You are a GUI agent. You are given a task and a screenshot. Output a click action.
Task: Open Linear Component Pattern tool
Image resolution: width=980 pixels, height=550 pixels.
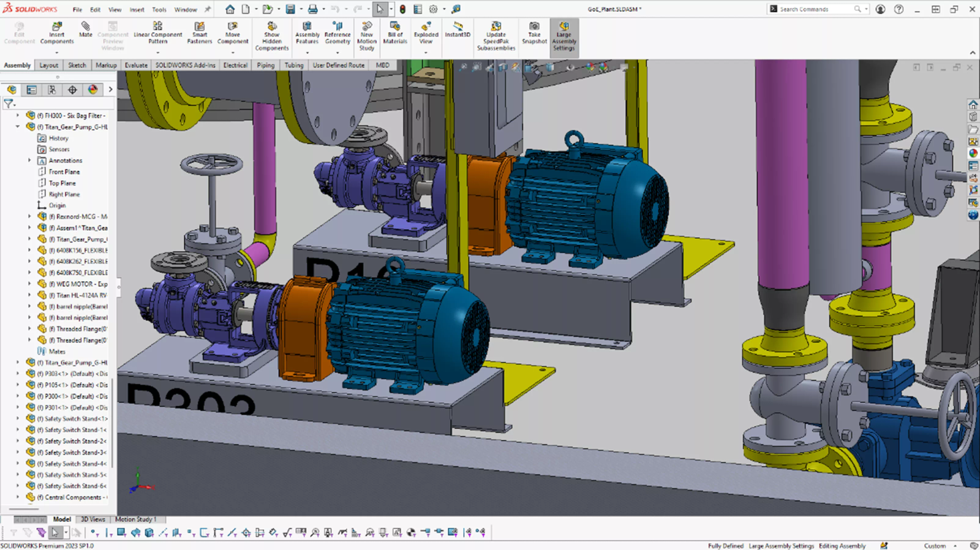(x=158, y=33)
